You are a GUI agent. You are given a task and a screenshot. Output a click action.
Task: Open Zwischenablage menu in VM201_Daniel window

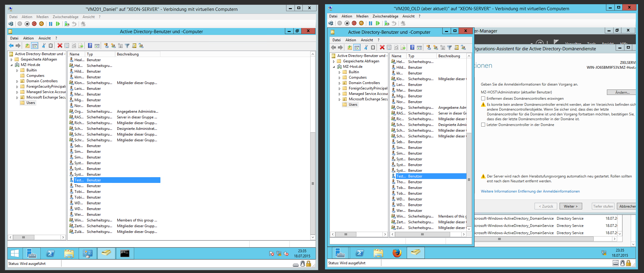[65, 17]
